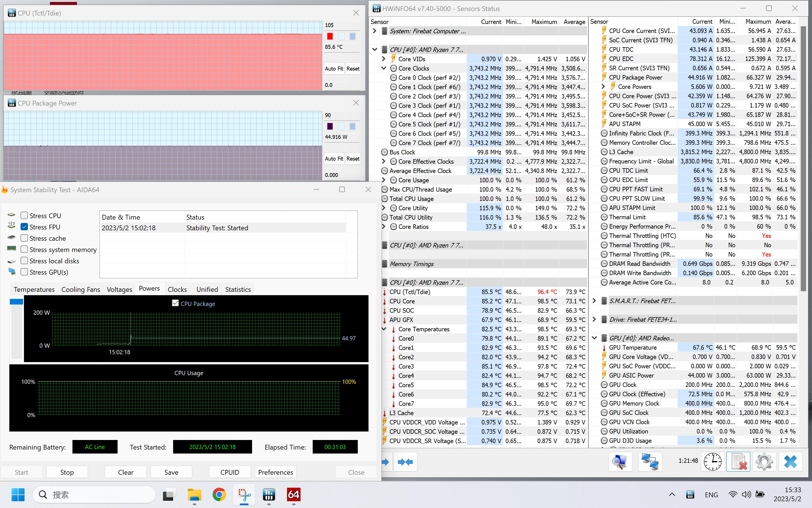
Task: Toggle the CPU Package graph checkbox
Action: tap(175, 303)
